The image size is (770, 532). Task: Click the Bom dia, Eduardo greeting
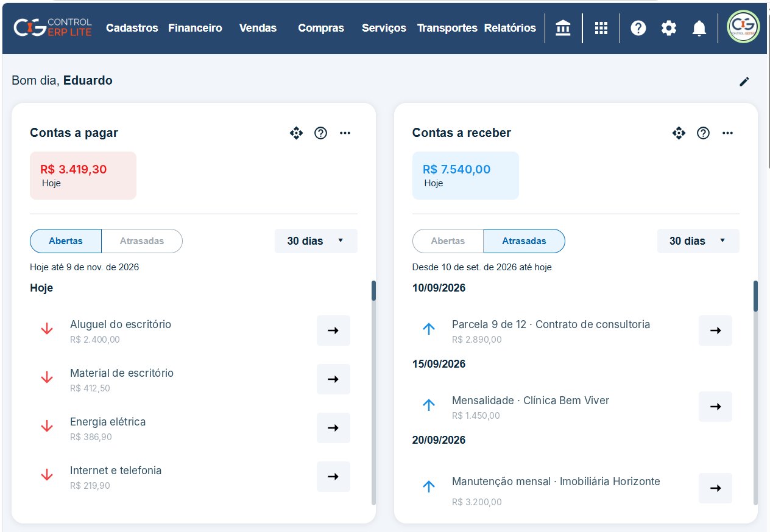(x=62, y=80)
